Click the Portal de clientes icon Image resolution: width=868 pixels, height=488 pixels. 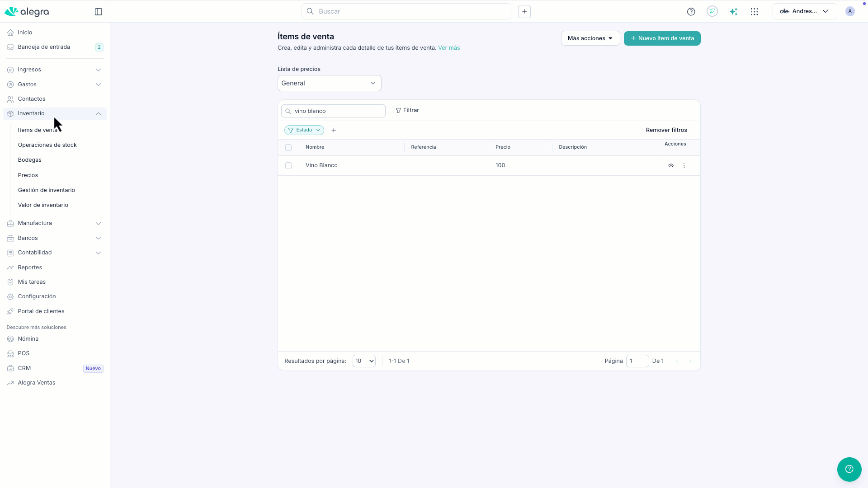click(10, 311)
